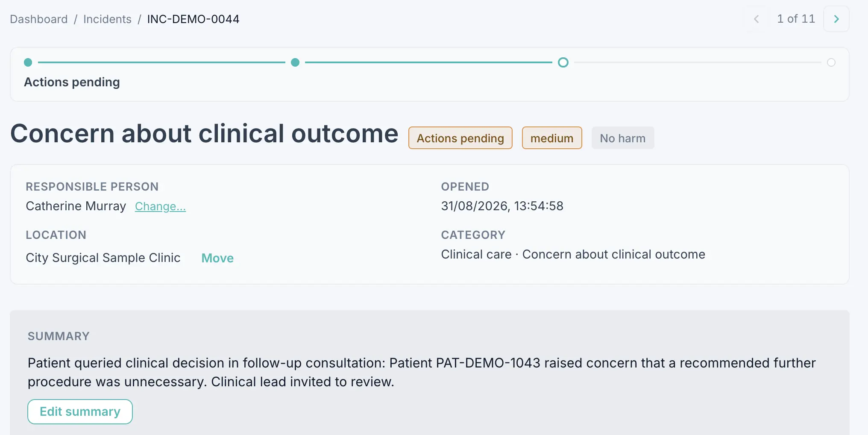Click the Edit summary button
Viewport: 868px width, 435px height.
[80, 411]
